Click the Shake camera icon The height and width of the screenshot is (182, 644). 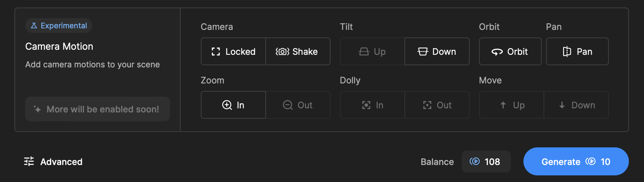(x=282, y=52)
